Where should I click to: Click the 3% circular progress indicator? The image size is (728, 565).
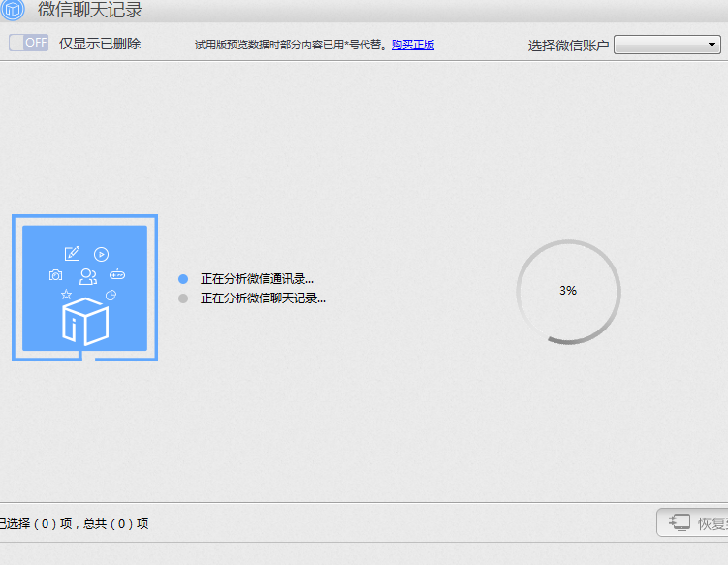[568, 292]
